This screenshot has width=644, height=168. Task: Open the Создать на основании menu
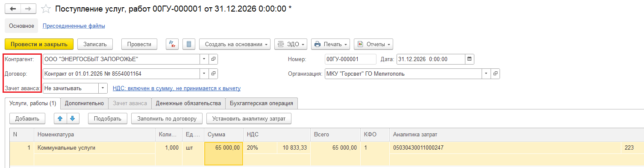235,44
